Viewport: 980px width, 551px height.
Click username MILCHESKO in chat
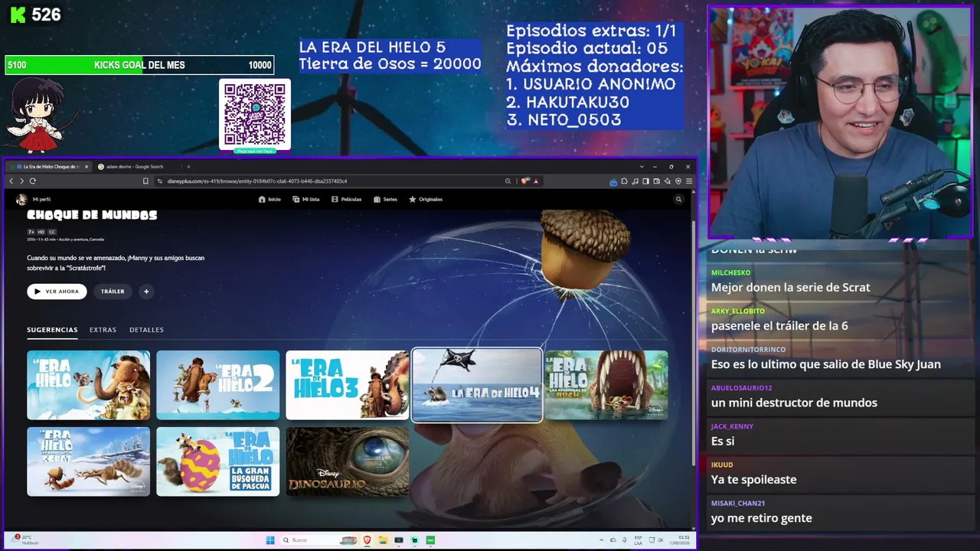(x=731, y=273)
